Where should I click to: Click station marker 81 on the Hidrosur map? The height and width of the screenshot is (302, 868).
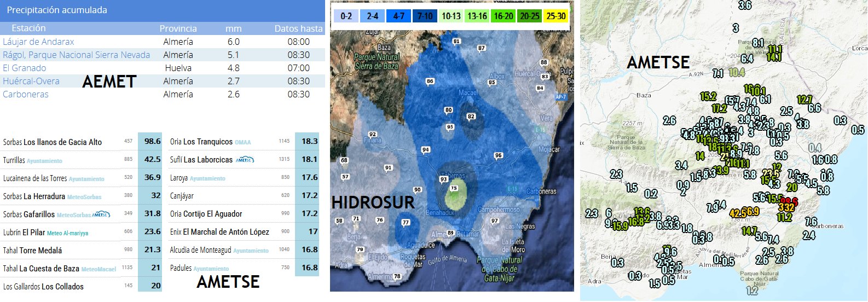click(456, 42)
